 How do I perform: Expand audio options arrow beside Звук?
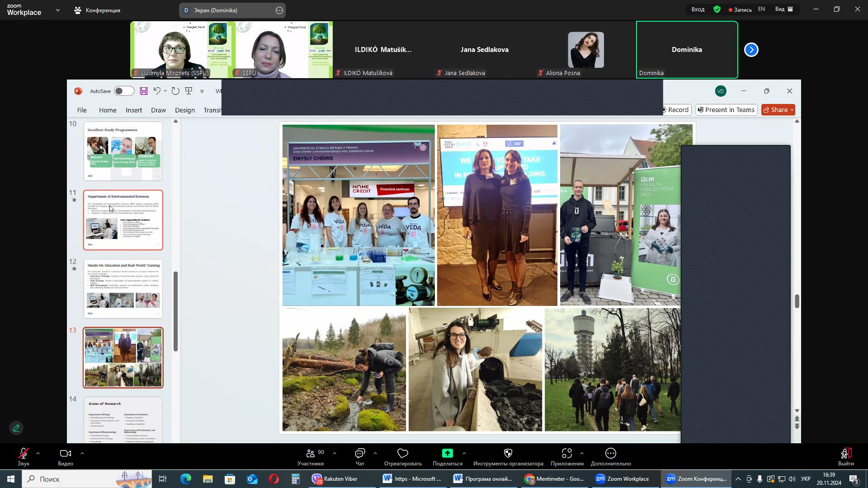38,453
